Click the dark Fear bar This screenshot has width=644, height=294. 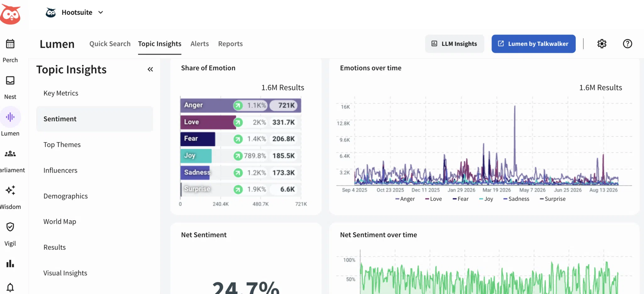(x=198, y=139)
